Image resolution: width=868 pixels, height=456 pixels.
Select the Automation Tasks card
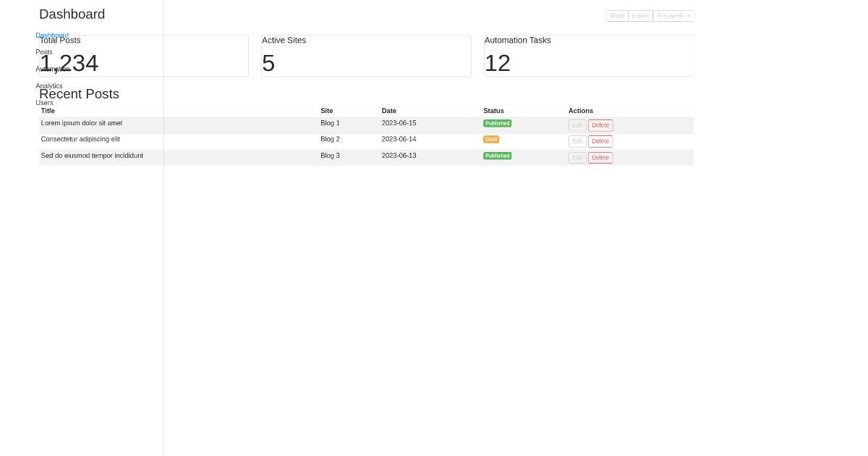[x=588, y=56]
